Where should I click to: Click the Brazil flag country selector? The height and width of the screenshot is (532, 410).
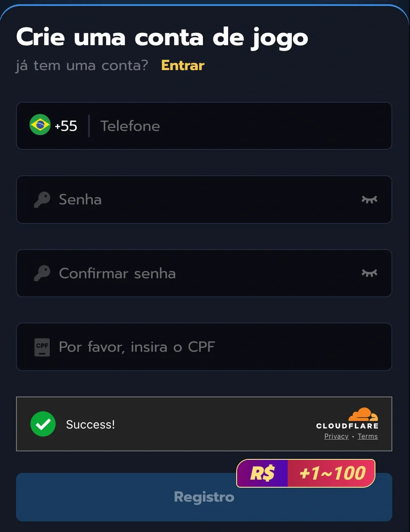40,125
